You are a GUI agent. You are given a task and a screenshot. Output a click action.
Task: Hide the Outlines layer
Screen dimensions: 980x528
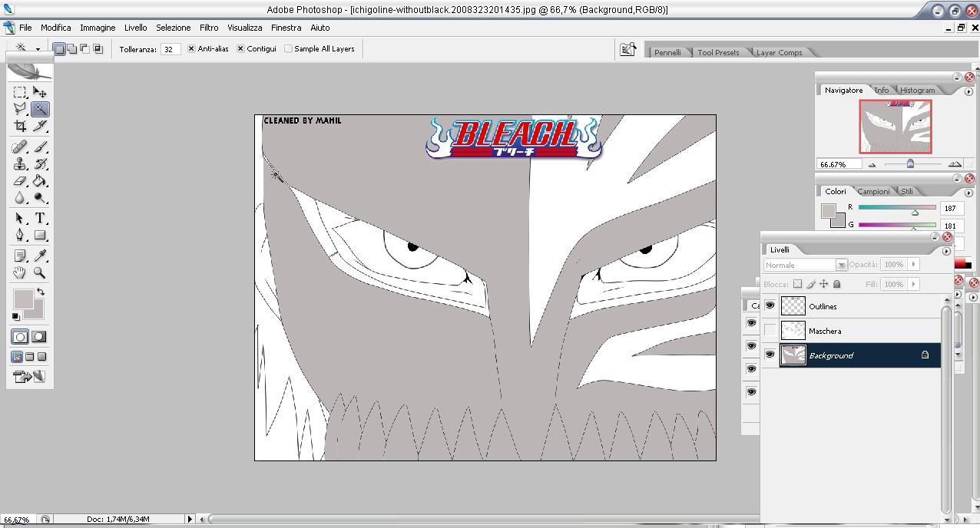click(x=770, y=306)
